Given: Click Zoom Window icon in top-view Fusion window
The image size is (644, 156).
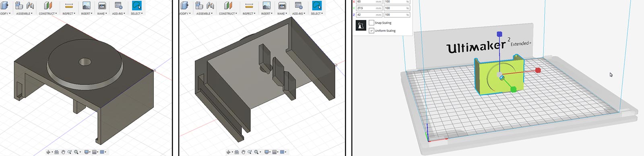Looking at the screenshot, I should [x=70, y=152].
